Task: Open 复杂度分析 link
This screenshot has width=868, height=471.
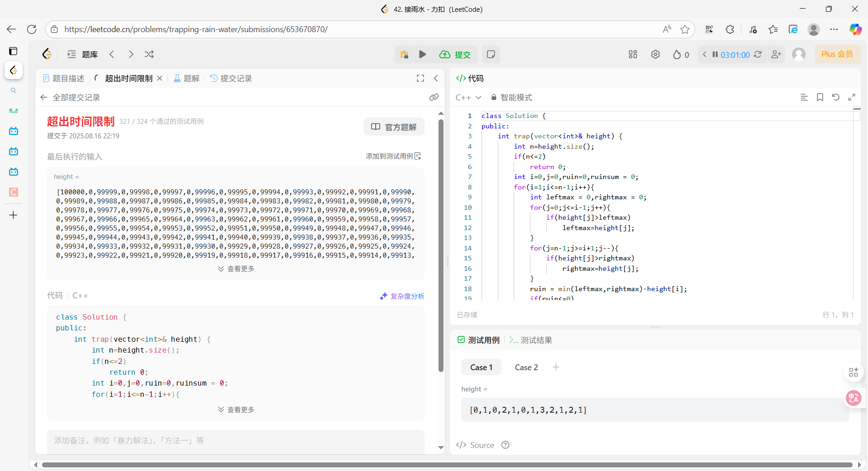Action: point(402,296)
